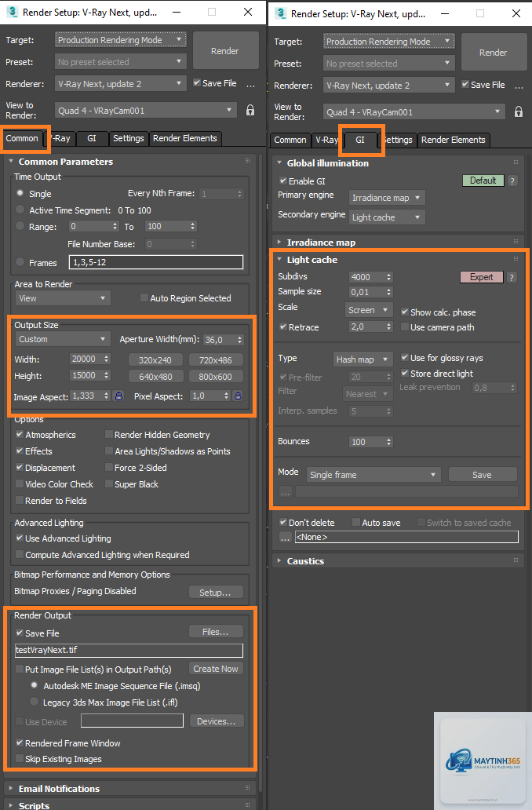Click the question mark help button beside Expert

pos(512,277)
